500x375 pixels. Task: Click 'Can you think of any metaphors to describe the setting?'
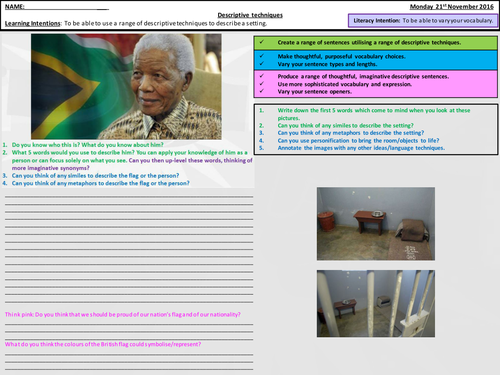pos(351,133)
